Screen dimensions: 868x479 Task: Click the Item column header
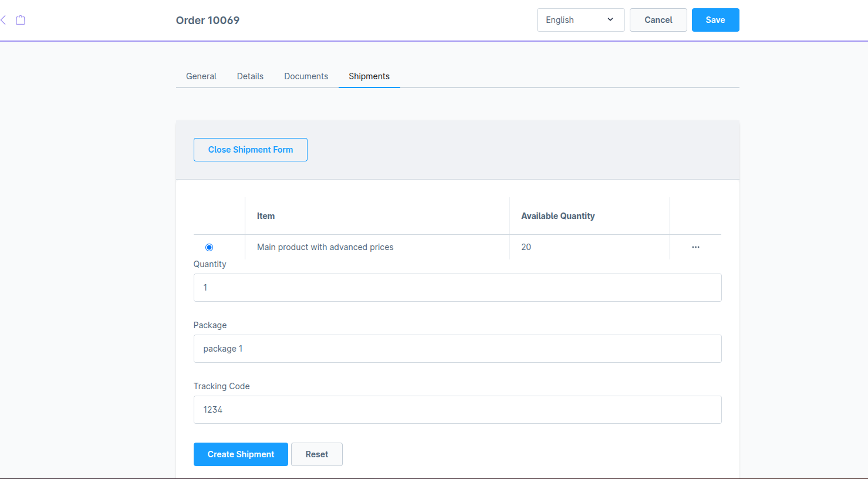tap(266, 216)
